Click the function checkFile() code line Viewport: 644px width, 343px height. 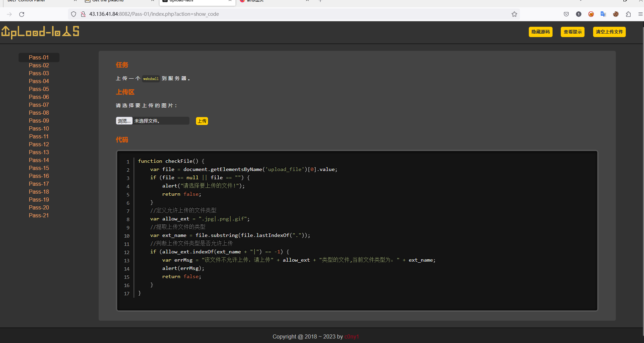click(x=171, y=161)
